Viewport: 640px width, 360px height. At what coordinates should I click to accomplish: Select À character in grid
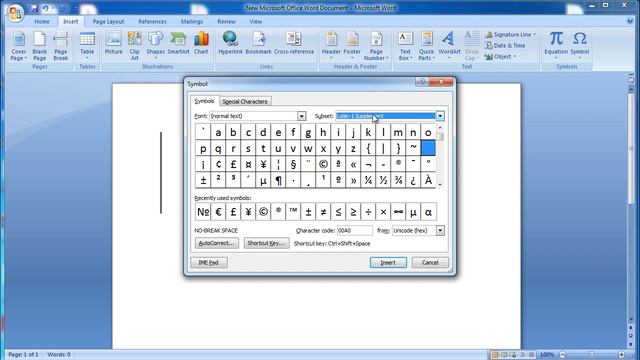pyautogui.click(x=428, y=180)
